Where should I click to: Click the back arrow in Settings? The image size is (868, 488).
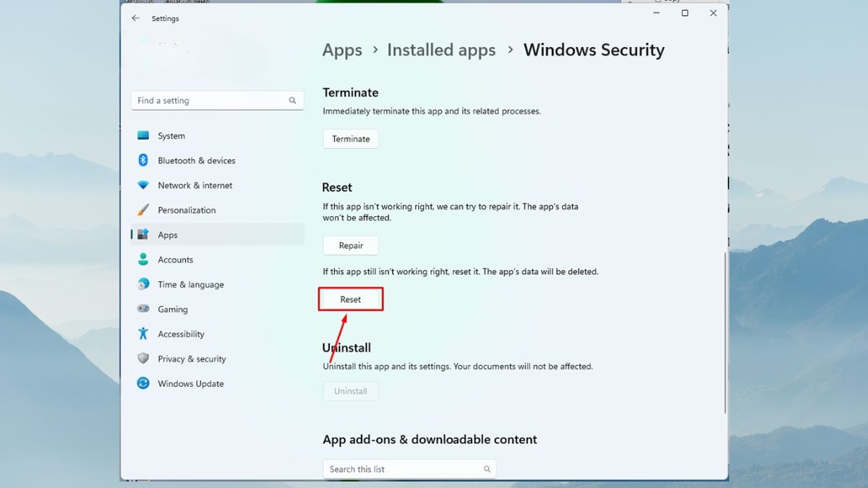135,18
